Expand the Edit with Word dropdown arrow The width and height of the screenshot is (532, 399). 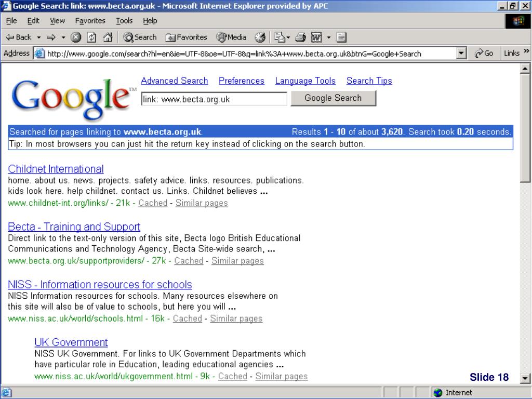(328, 37)
